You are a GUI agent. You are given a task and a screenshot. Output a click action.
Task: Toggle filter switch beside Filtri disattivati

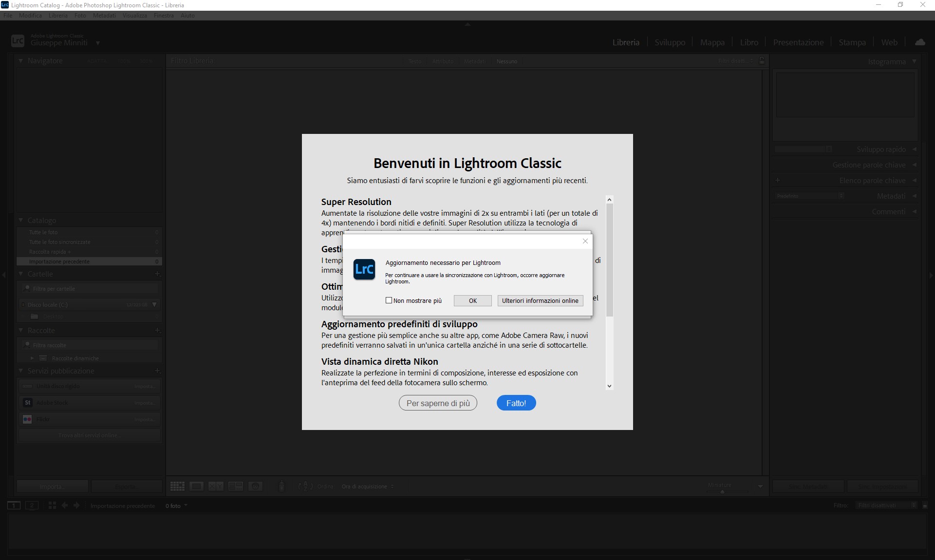pyautogui.click(x=925, y=505)
